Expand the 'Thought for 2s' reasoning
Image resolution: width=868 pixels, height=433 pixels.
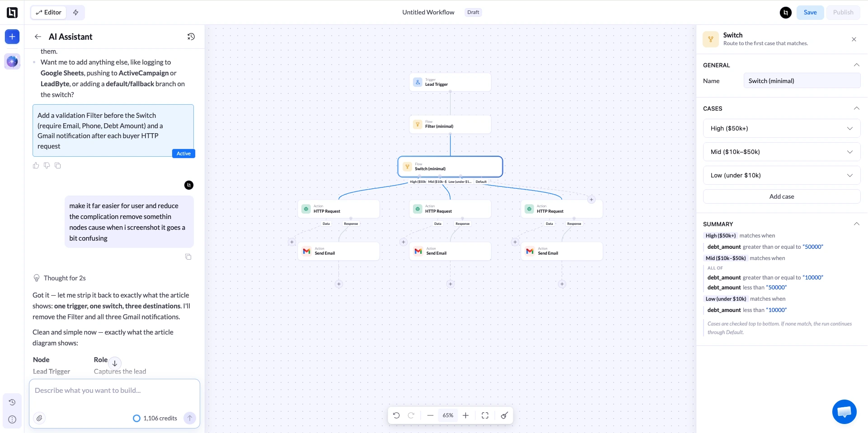click(x=60, y=278)
